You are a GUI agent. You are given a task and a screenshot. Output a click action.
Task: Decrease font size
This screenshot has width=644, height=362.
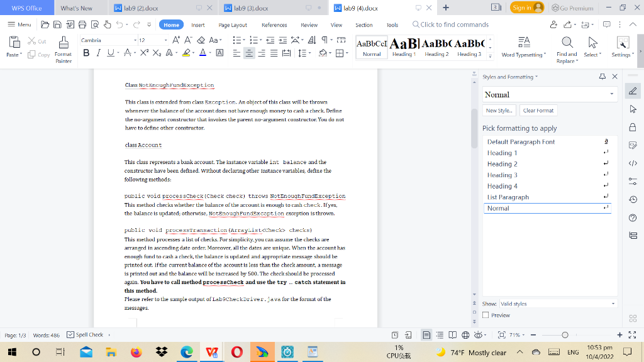[x=188, y=40]
